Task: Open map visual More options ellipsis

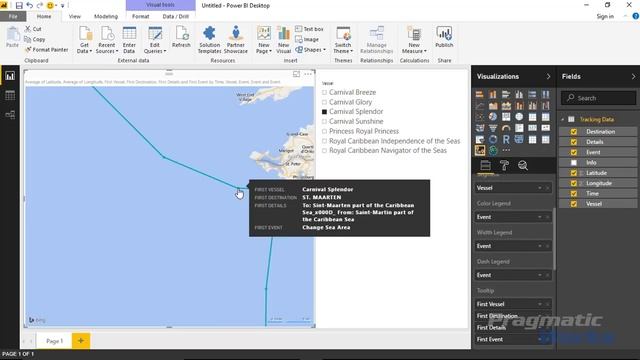Action: pos(308,74)
